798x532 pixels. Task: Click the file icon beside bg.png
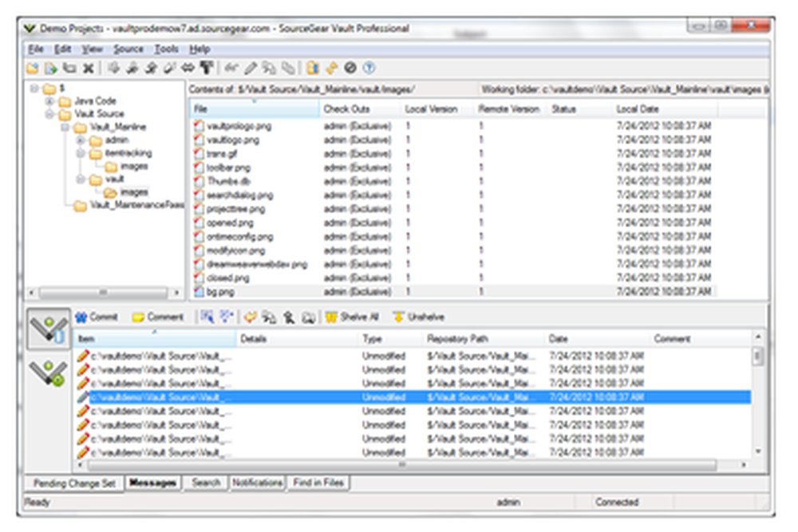199,292
